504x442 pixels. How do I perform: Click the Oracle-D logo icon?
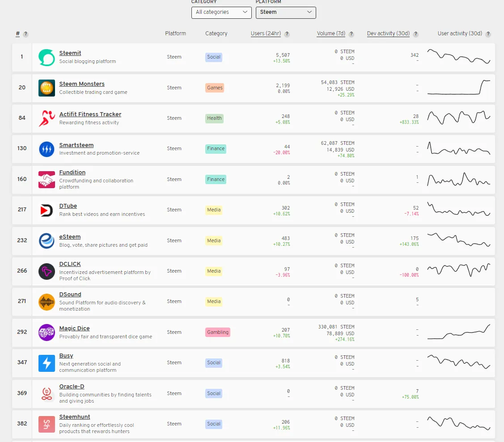[x=47, y=393]
